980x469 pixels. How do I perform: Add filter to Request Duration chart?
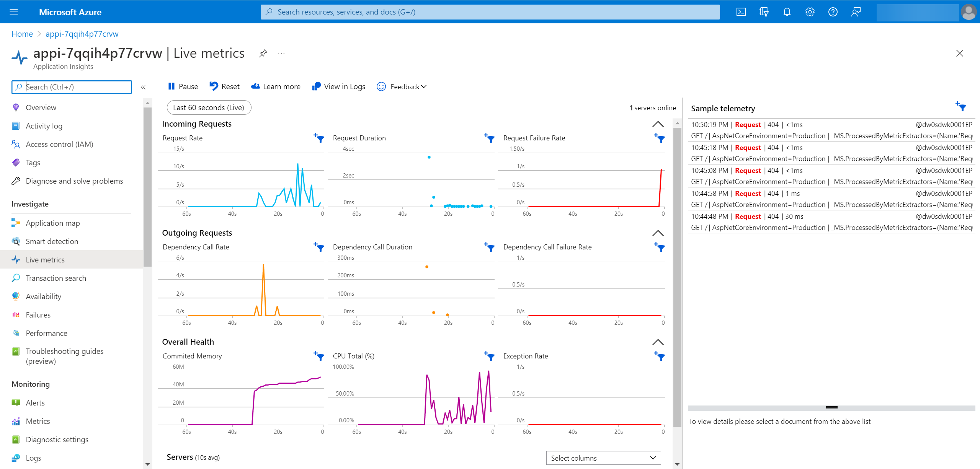coord(489,138)
